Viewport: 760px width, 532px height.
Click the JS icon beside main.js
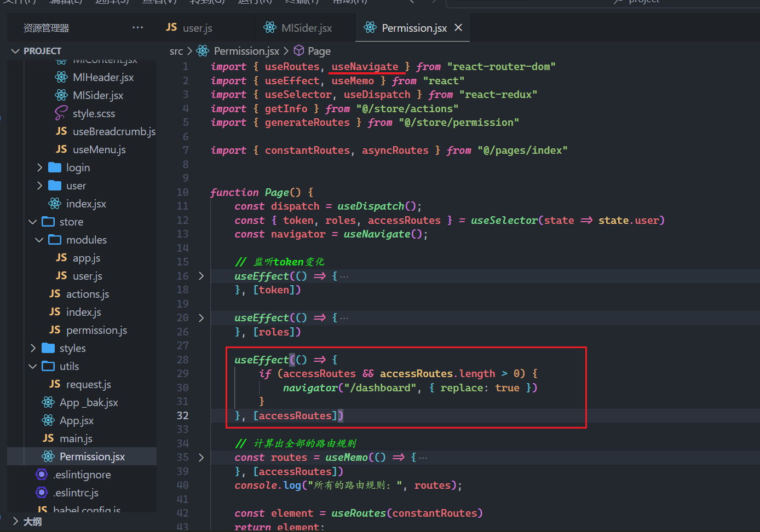(48, 438)
